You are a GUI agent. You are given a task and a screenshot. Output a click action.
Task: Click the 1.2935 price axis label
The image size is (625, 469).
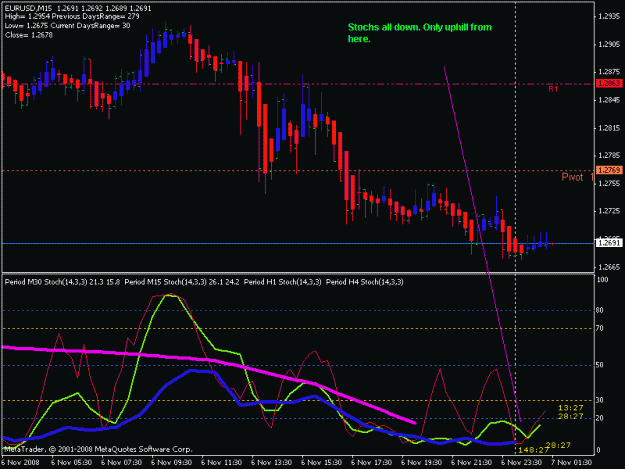click(x=609, y=16)
